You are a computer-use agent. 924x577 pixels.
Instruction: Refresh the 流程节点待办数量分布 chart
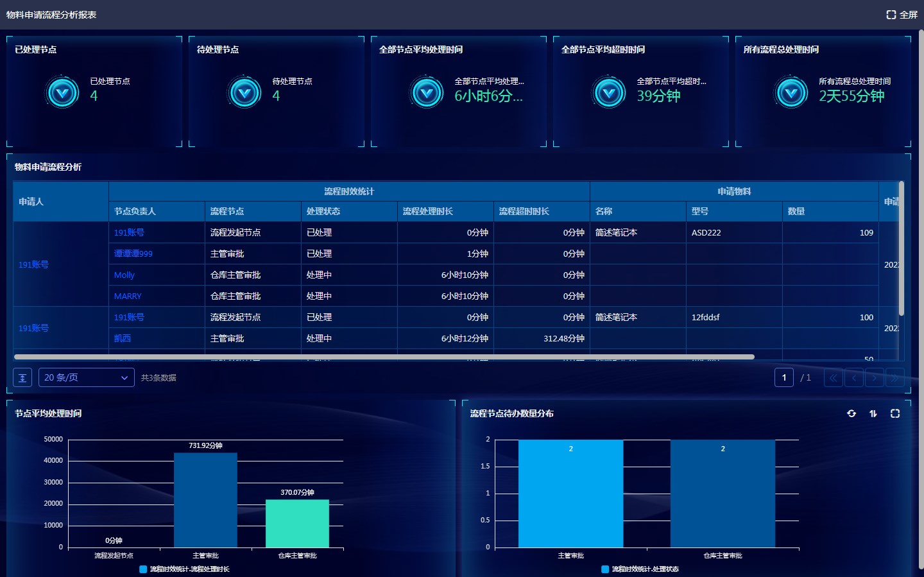pyautogui.click(x=851, y=413)
